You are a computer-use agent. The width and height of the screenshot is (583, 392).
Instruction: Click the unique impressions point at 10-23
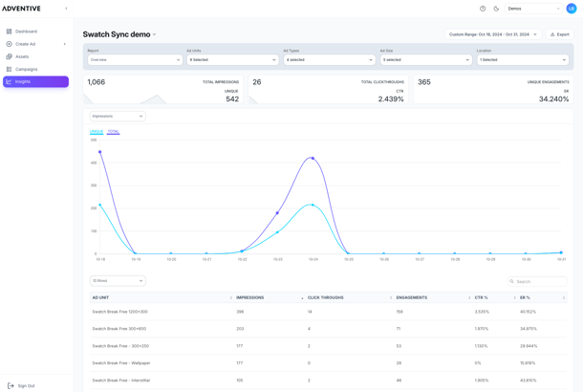[277, 232]
